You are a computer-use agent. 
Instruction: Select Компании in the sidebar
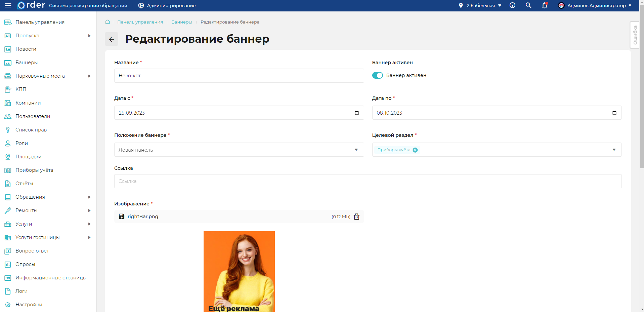[x=28, y=103]
